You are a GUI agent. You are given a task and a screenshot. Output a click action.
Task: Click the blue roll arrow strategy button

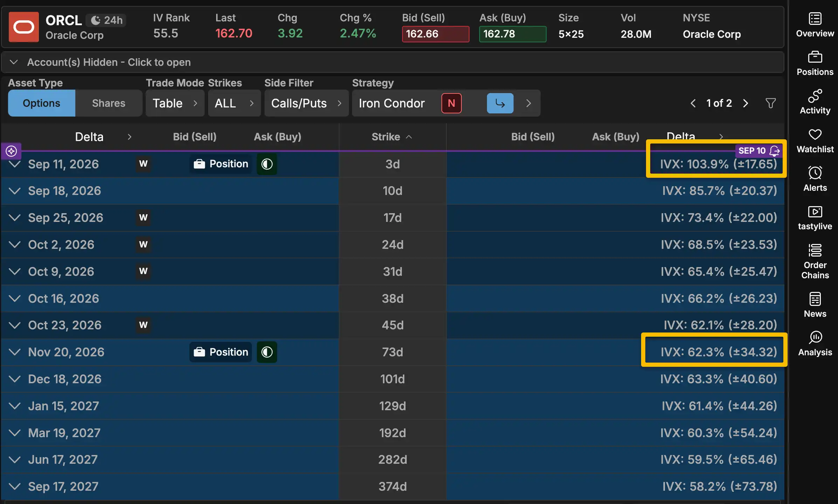pos(500,103)
